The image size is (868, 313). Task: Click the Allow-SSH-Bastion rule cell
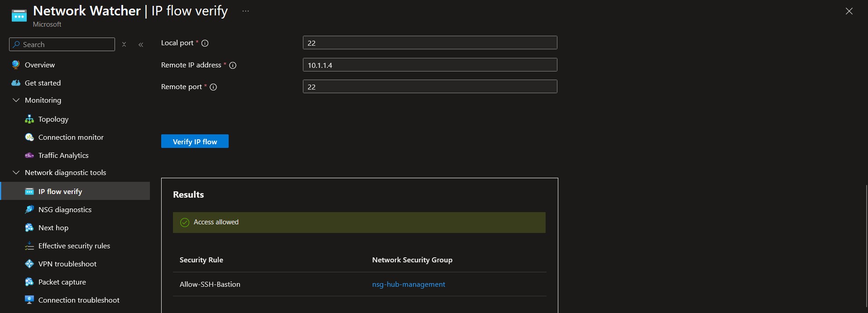(210, 284)
